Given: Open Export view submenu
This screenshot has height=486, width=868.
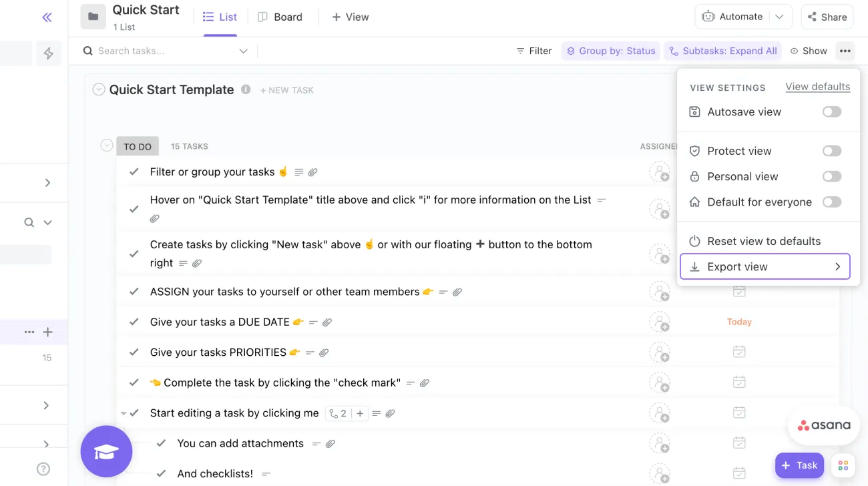Looking at the screenshot, I should pyautogui.click(x=765, y=266).
